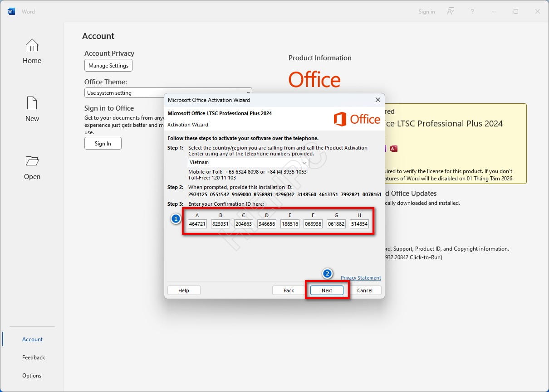Click Confirmation ID field G

[336, 224]
